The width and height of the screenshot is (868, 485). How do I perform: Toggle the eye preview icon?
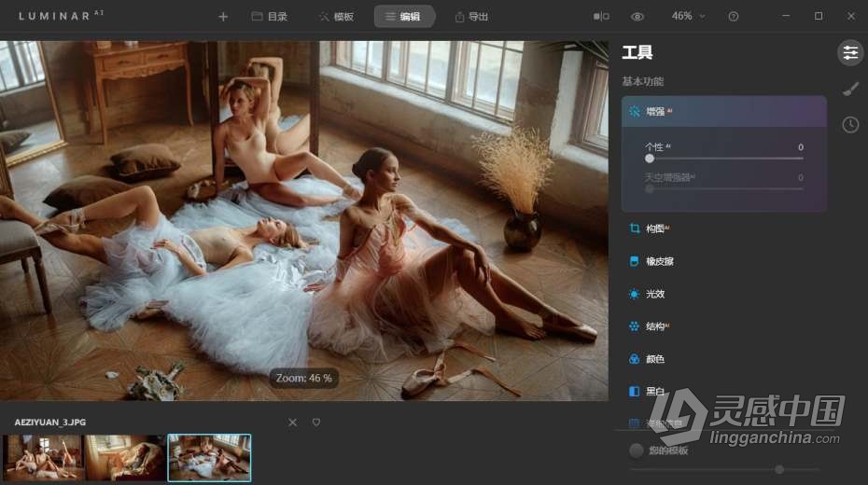click(x=637, y=17)
